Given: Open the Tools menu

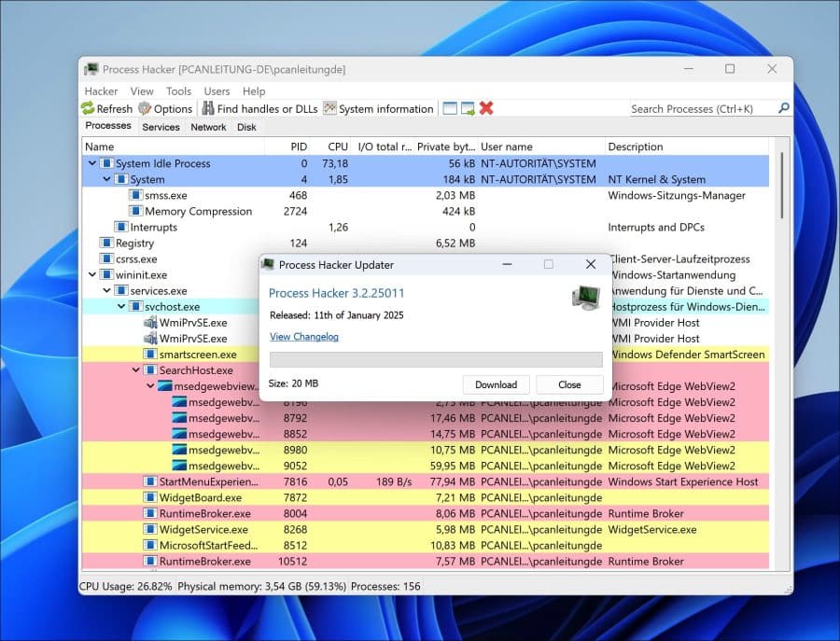Looking at the screenshot, I should click(178, 91).
